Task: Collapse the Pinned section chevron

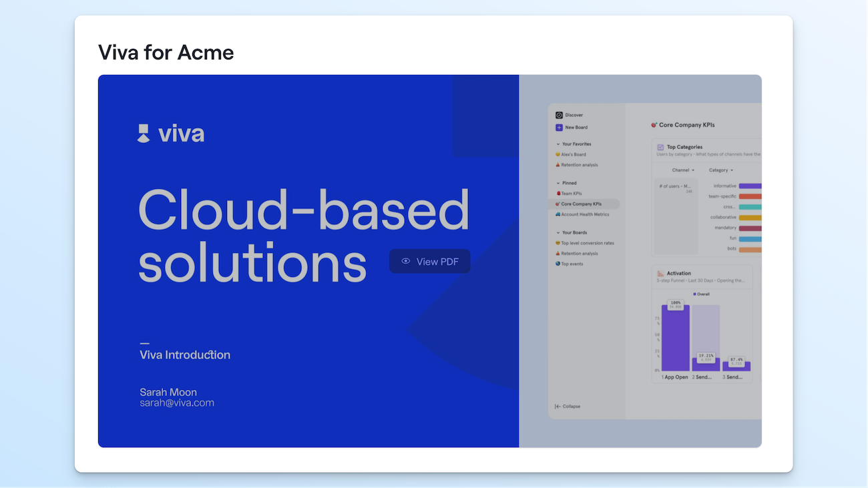Action: pos(558,183)
